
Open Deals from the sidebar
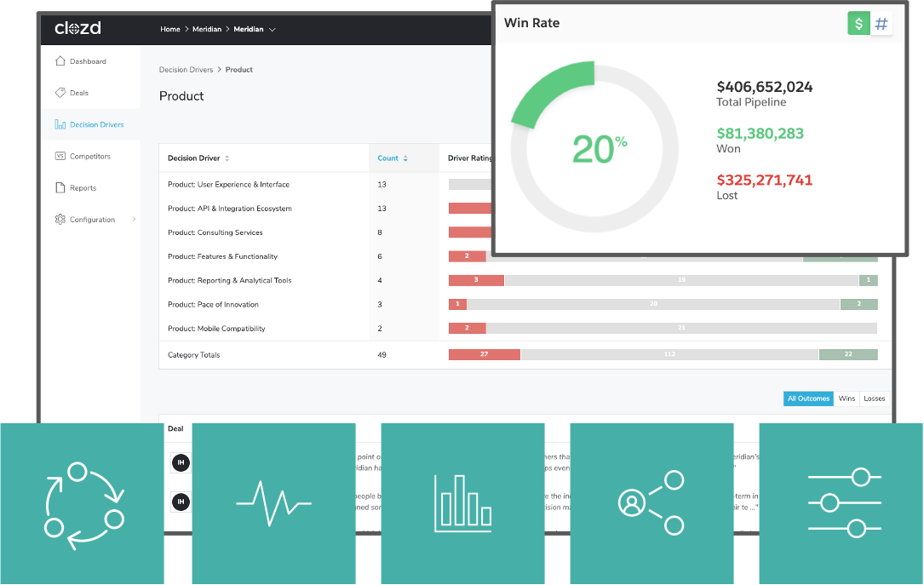[78, 93]
